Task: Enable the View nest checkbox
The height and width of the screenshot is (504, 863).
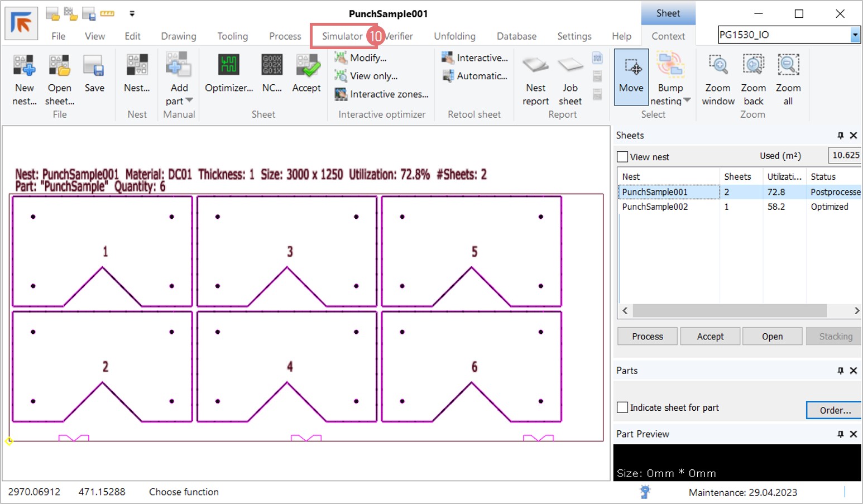Action: (623, 157)
